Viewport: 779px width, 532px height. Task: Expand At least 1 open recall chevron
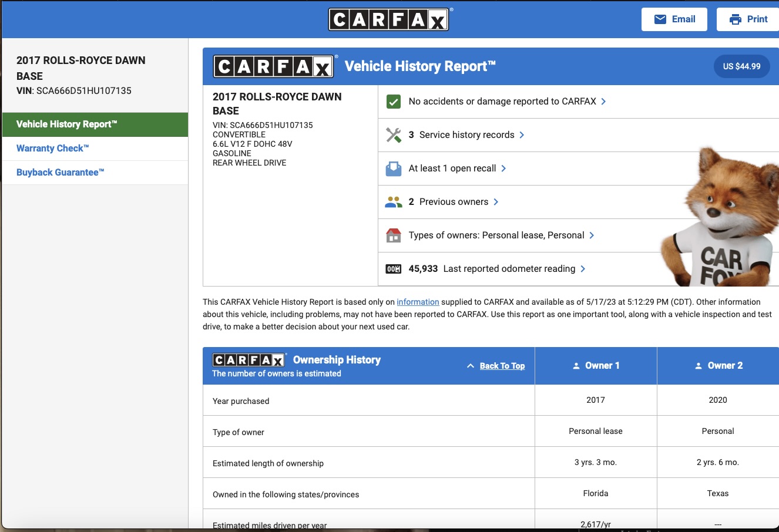(503, 169)
